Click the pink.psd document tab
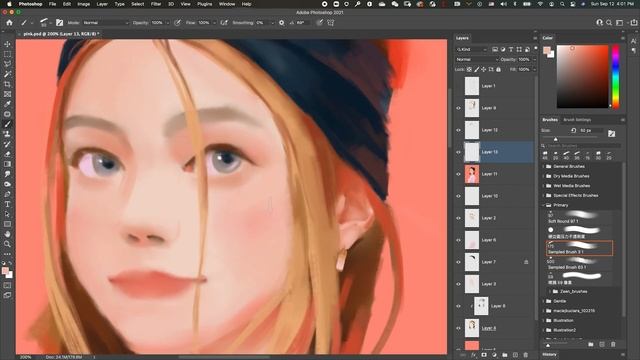 61,34
